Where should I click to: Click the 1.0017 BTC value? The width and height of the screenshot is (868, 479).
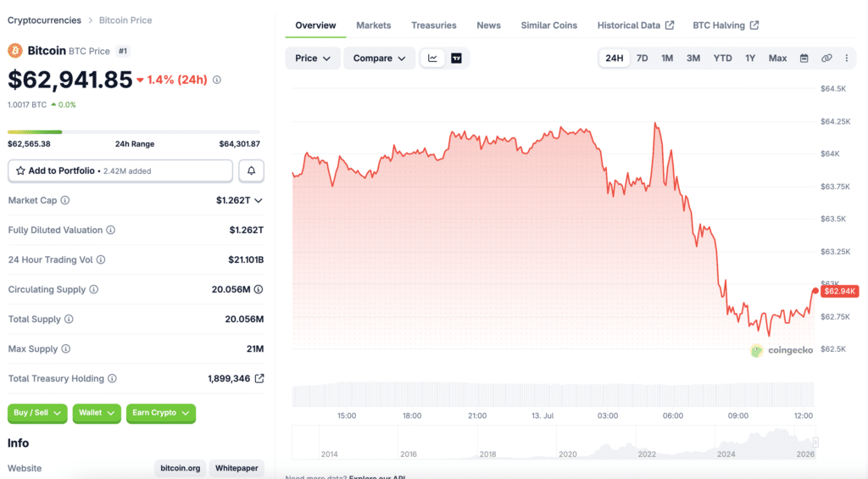coord(27,104)
